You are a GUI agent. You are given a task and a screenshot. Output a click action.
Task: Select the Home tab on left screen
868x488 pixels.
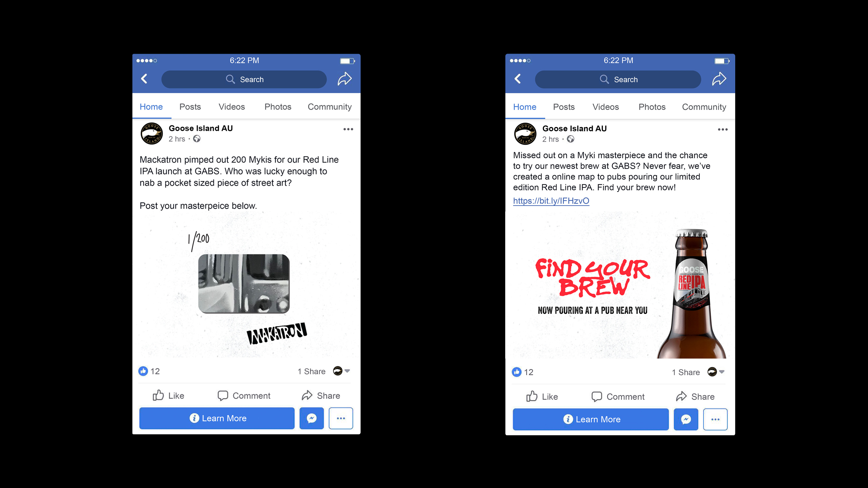point(150,106)
